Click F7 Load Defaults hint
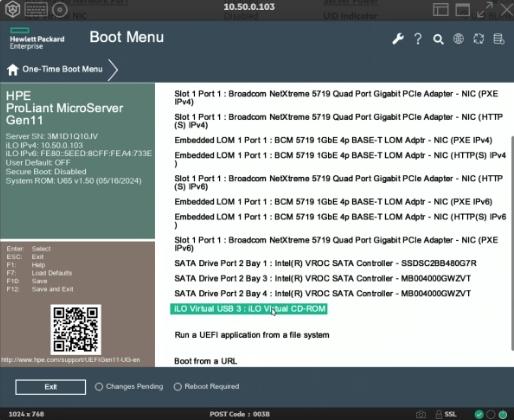This screenshot has height=420, width=514. click(x=39, y=273)
